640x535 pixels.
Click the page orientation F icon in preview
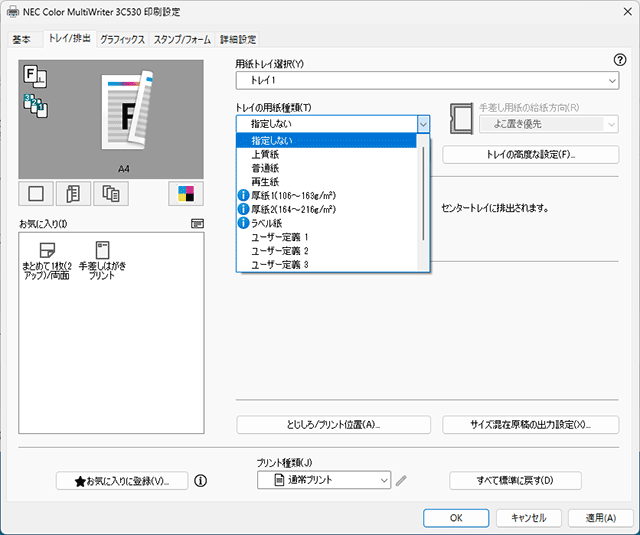pos(35,76)
